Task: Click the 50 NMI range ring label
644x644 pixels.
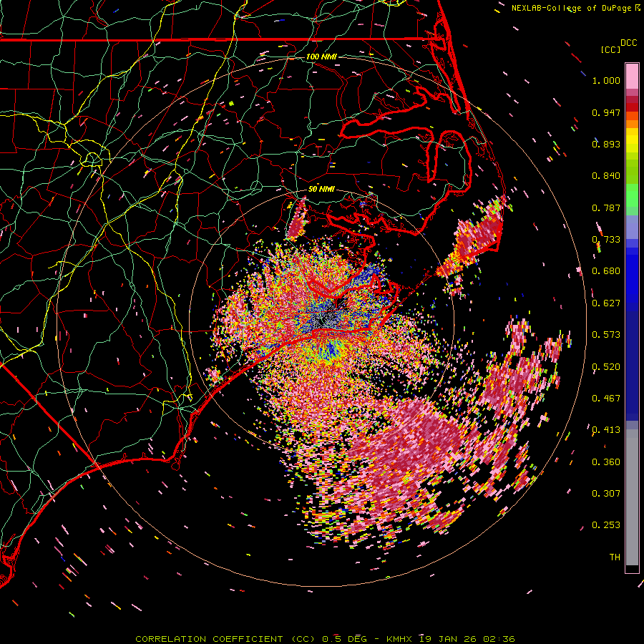Action: 321,189
